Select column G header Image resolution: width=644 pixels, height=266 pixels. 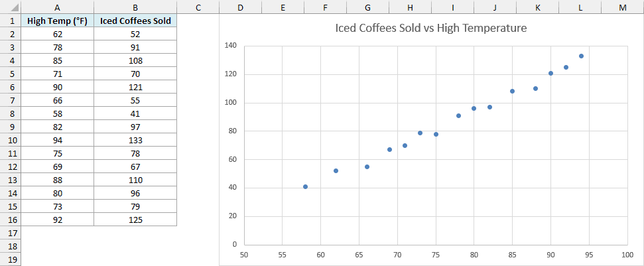(x=367, y=7)
